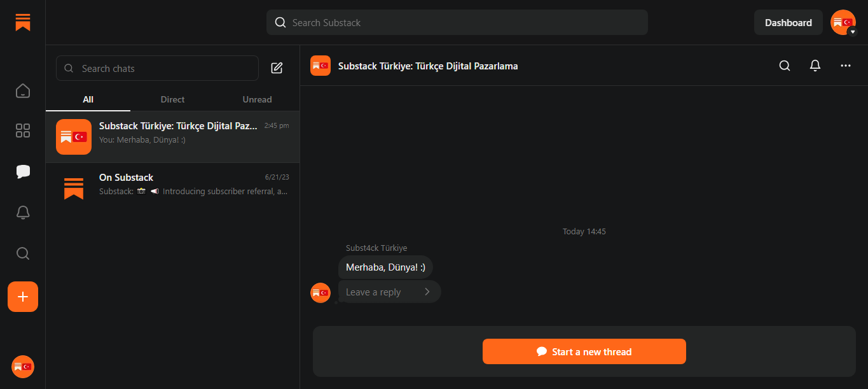The image size is (868, 389).
Task: Select the All chats tab
Action: coord(88,99)
